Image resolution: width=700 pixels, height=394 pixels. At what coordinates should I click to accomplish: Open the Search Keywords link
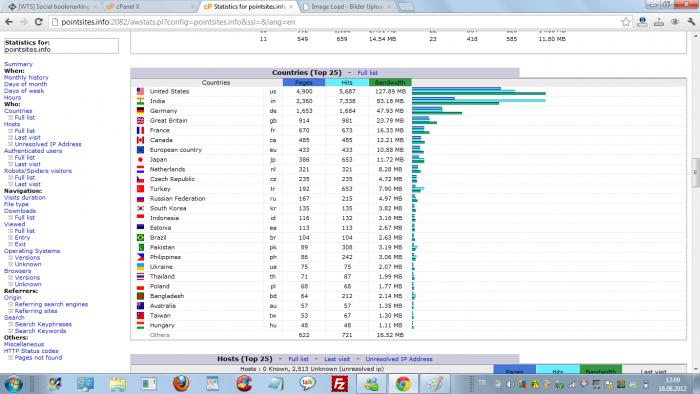tap(40, 331)
